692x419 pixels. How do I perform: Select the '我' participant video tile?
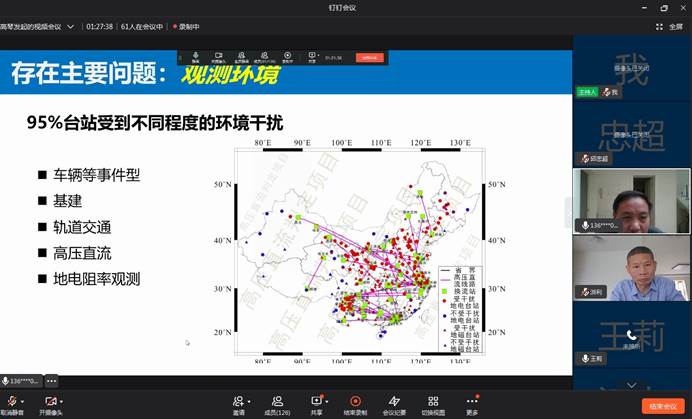631,68
